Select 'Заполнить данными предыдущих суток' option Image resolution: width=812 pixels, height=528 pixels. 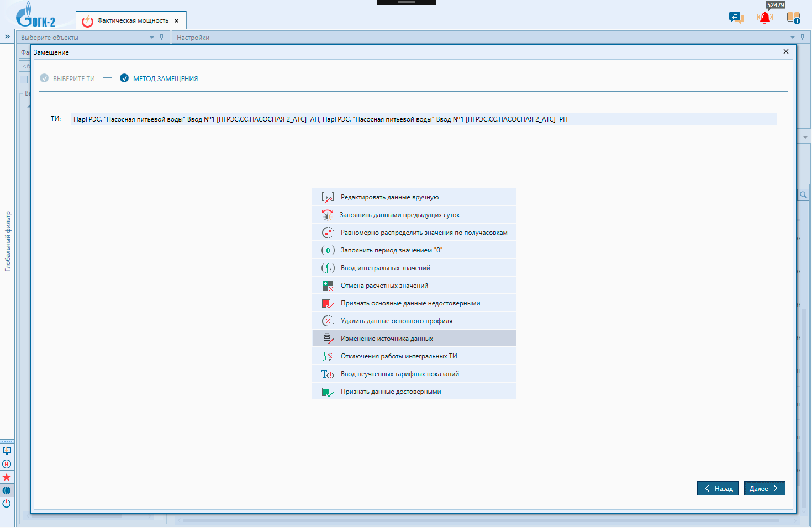point(414,215)
